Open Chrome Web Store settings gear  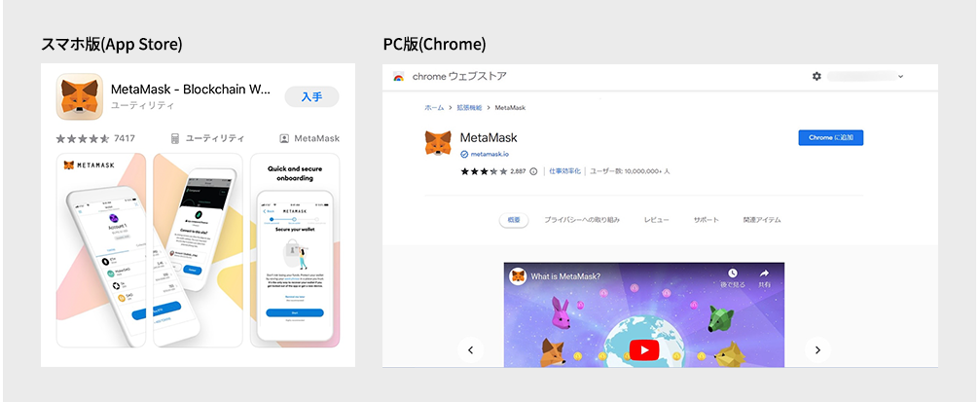[x=817, y=76]
